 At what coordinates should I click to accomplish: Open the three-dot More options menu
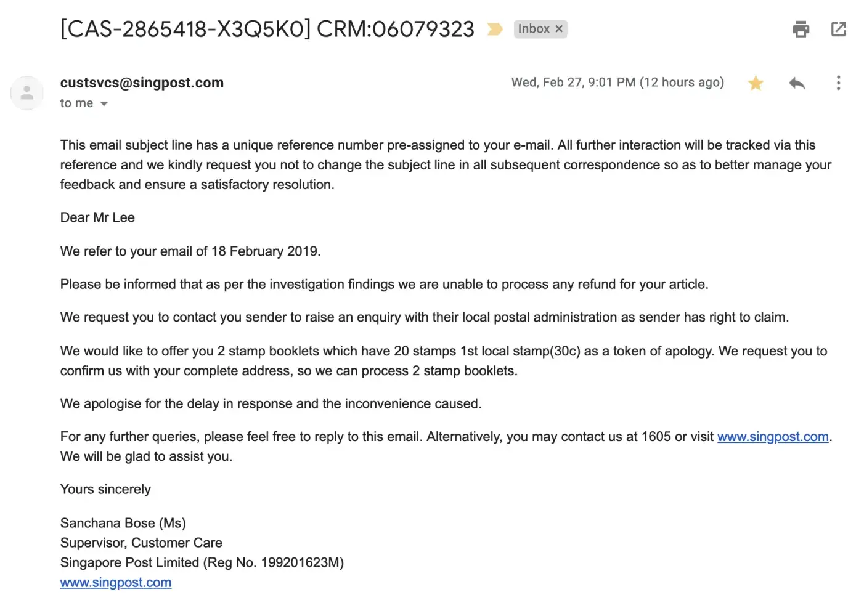point(838,83)
